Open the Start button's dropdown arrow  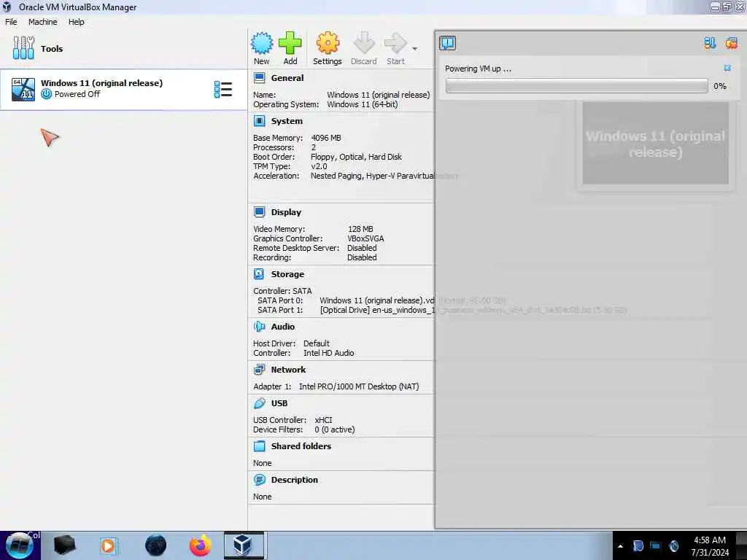tap(415, 49)
